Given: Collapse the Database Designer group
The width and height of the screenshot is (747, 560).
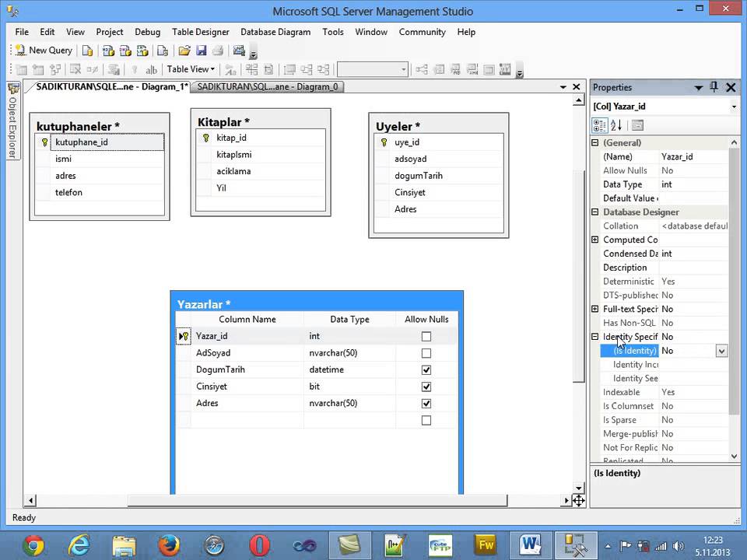Looking at the screenshot, I should click(595, 212).
